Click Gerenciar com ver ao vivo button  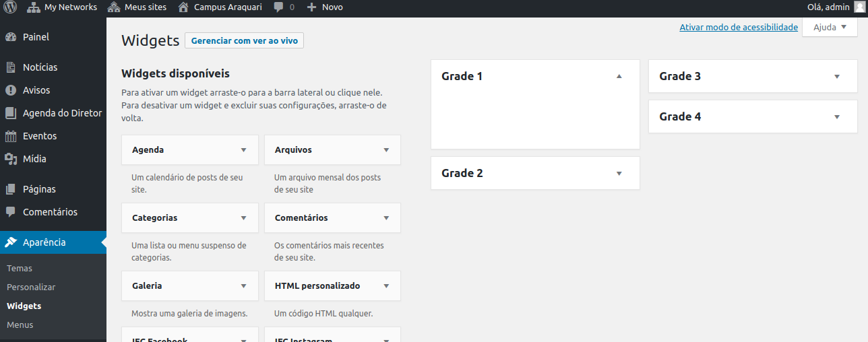pos(244,41)
